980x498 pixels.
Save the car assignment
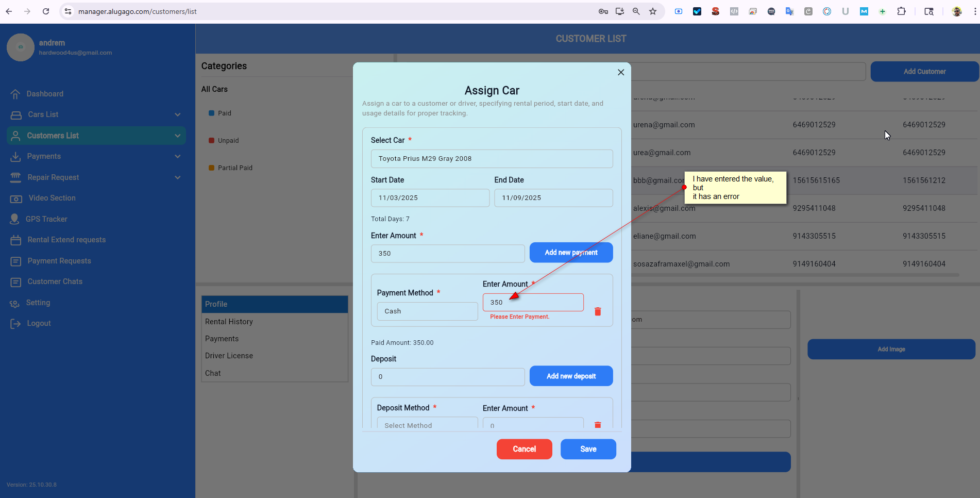(588, 449)
